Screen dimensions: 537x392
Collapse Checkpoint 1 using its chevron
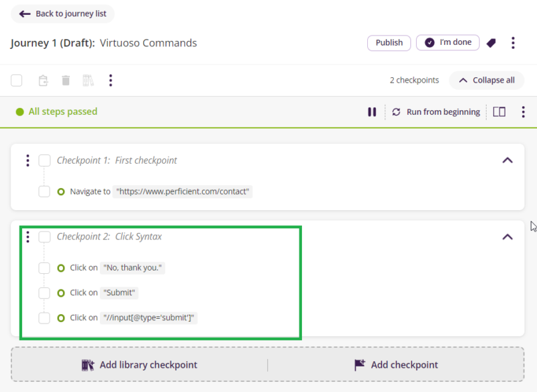[x=507, y=160]
